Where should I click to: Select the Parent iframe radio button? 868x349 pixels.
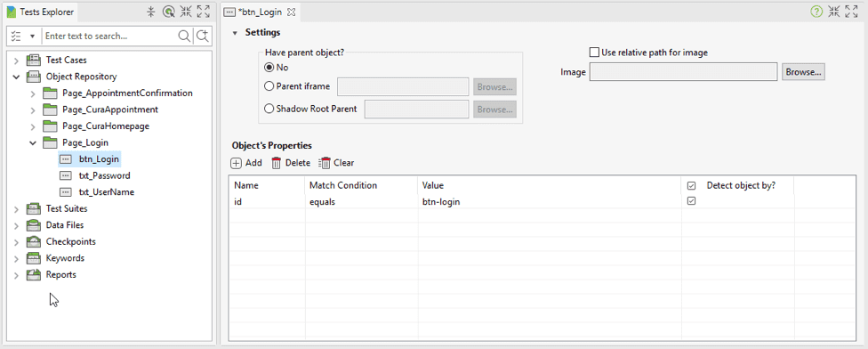click(x=269, y=86)
